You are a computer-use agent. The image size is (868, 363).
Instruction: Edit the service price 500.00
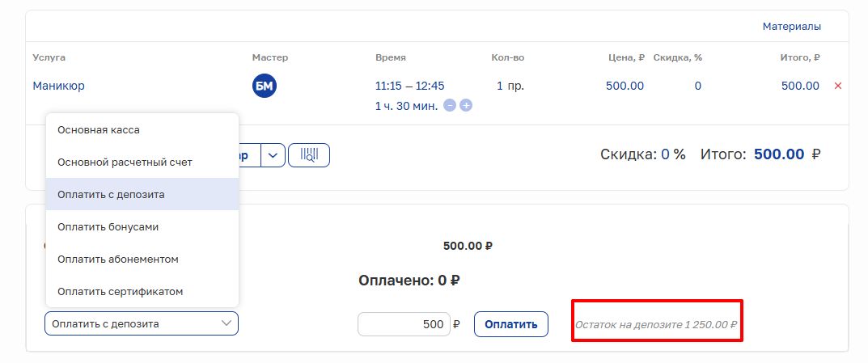pos(625,86)
